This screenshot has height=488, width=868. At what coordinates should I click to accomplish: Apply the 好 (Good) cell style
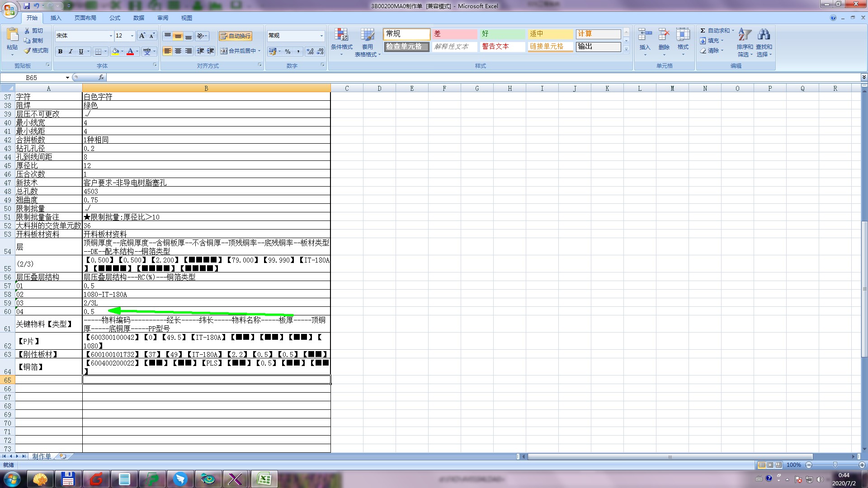pyautogui.click(x=502, y=34)
